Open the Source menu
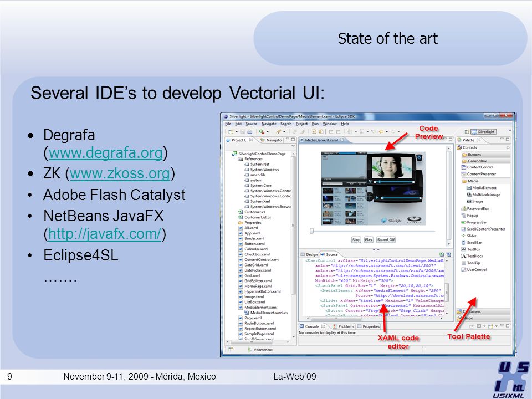532x399 pixels. tap(252, 124)
